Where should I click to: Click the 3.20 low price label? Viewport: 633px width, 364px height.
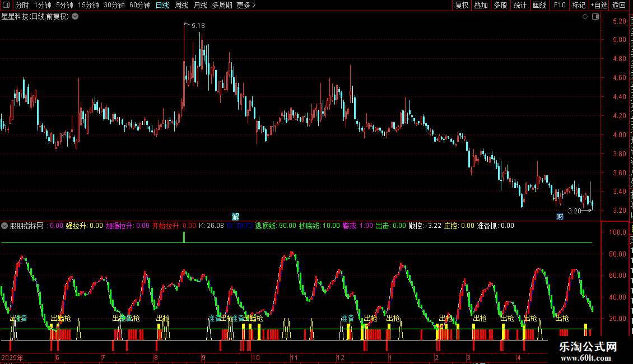tap(575, 211)
